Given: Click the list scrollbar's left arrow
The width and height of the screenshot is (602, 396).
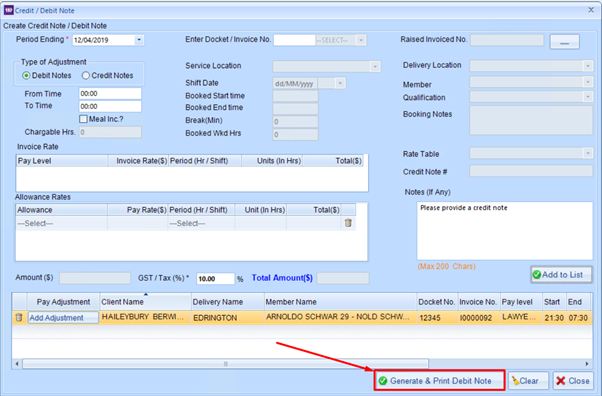Looking at the screenshot, I should (17, 363).
